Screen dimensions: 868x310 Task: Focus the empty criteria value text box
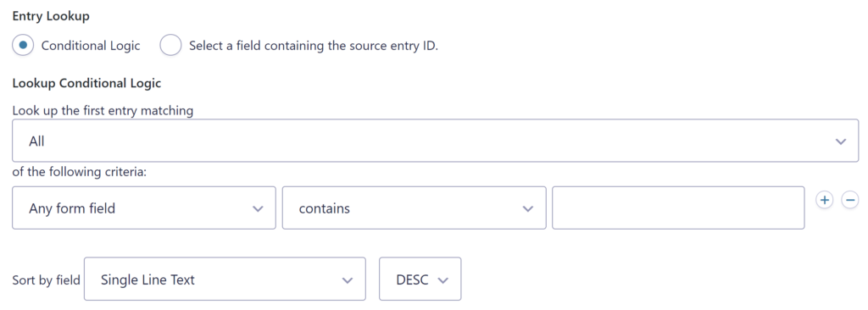coord(678,208)
